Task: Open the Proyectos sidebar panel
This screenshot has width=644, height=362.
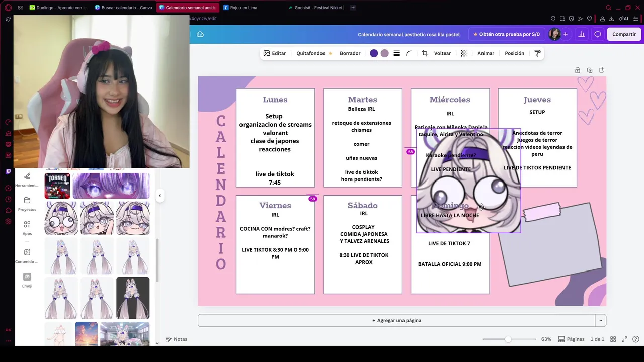Action: click(x=27, y=204)
